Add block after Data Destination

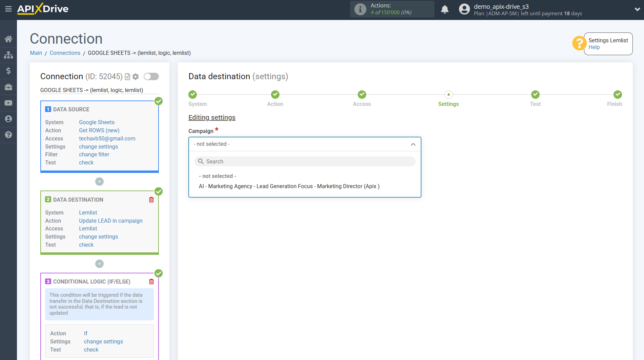(99, 264)
